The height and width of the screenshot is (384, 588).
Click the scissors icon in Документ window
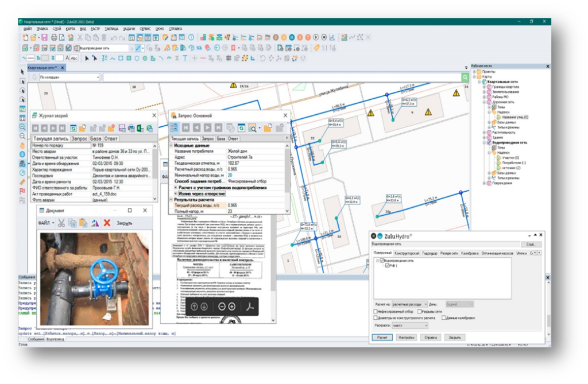pos(61,223)
